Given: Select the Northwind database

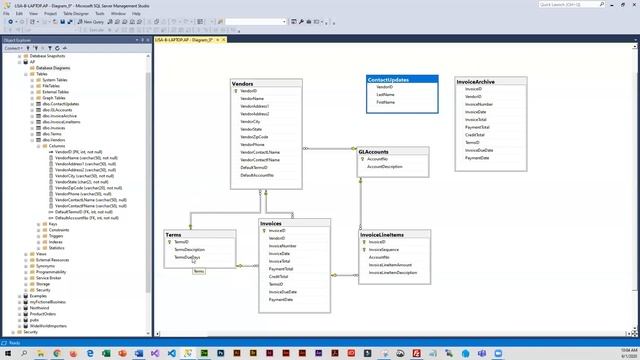Looking at the screenshot, I should point(39,308).
